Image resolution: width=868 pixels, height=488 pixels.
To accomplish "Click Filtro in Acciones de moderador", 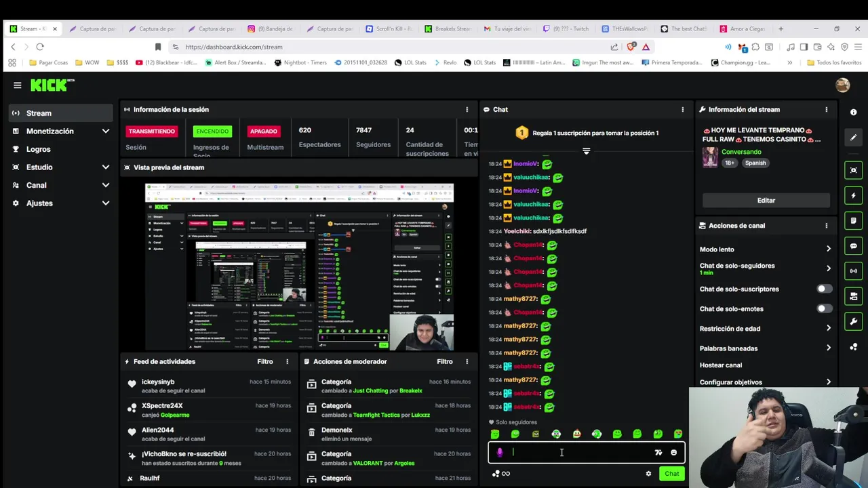I will [445, 361].
